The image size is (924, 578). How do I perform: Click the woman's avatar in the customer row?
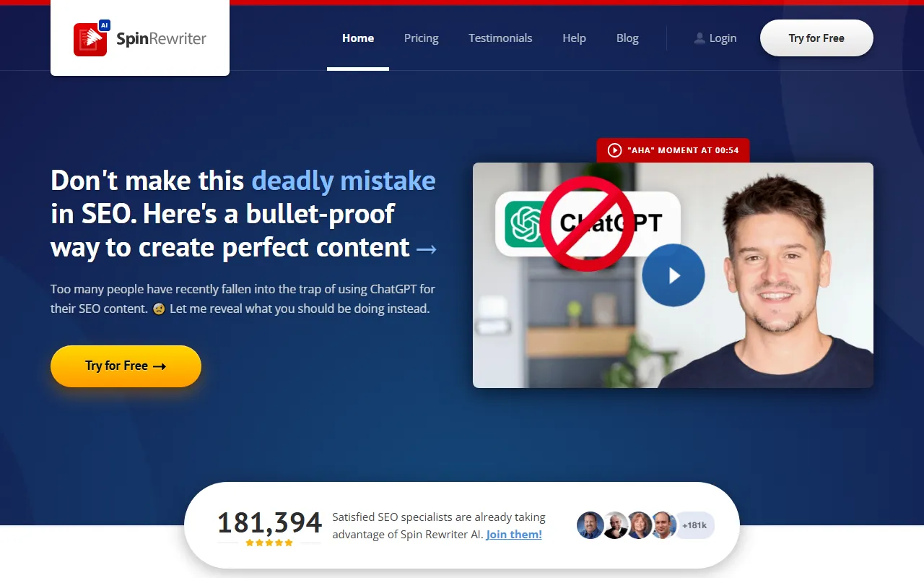click(639, 525)
